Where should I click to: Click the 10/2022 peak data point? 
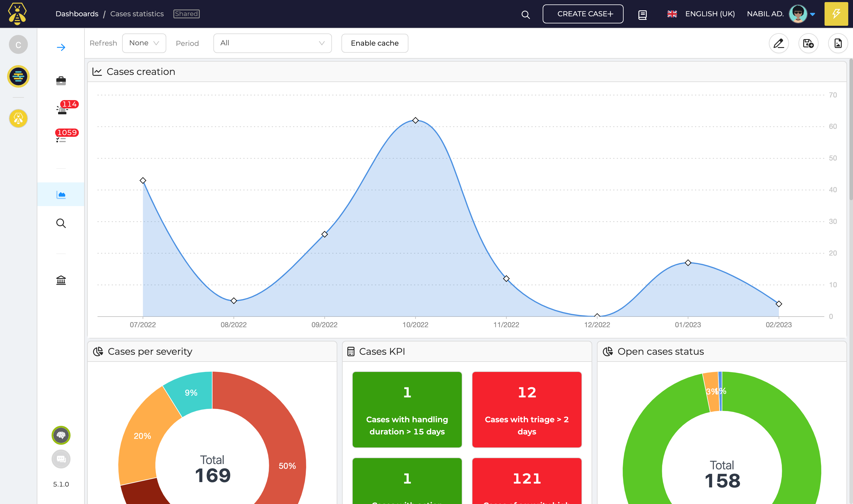point(415,121)
